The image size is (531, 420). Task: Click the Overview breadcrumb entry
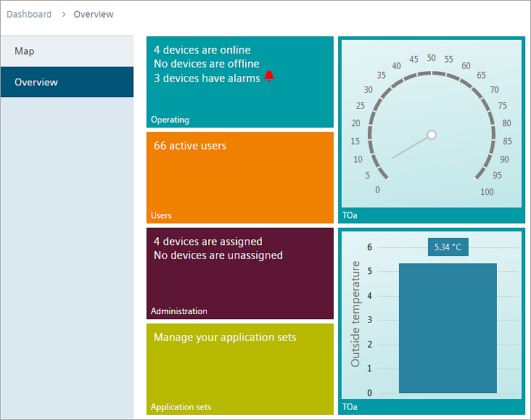94,15
